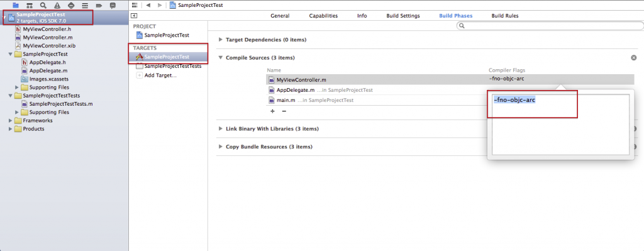Open SampleProjectTestTests.m in the navigator
Screen dimensions: 644x251
tap(61, 104)
